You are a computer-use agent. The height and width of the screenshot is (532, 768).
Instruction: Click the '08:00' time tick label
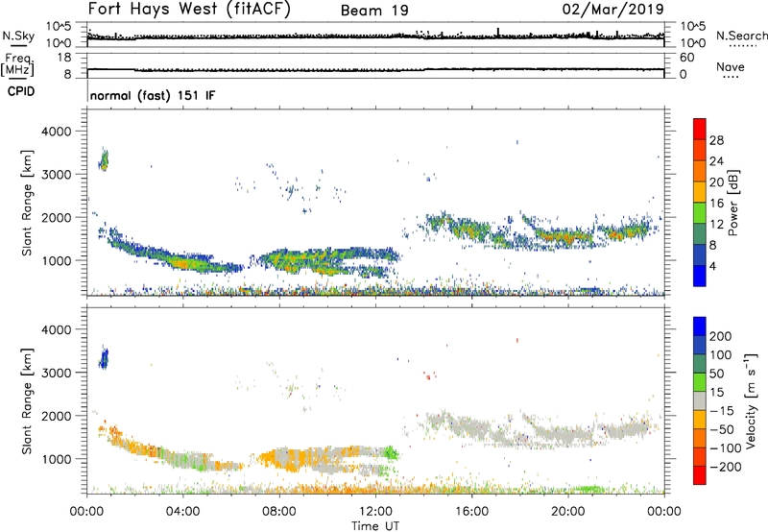coord(279,512)
